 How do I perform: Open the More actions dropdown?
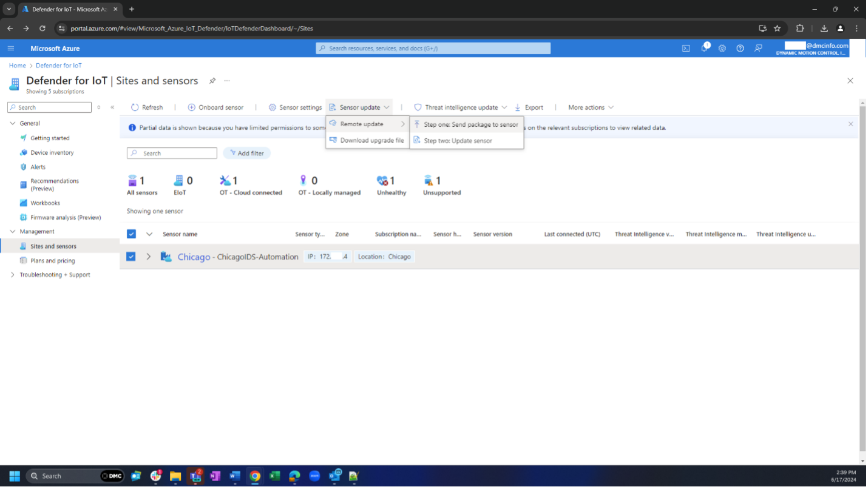(591, 107)
